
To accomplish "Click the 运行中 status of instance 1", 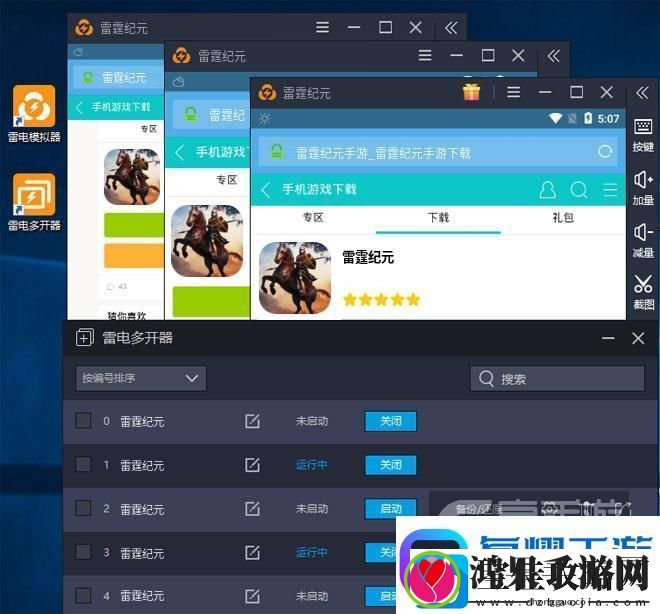I will [311, 465].
